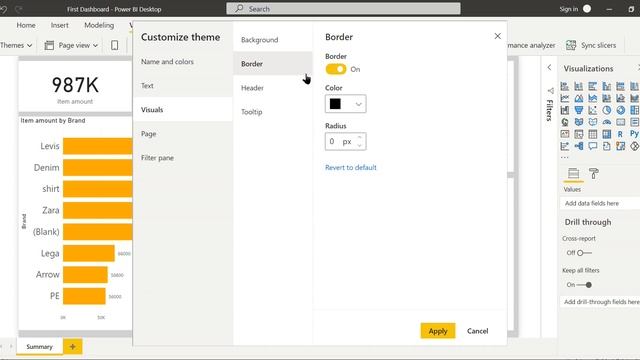
Task: Select the decomposition tree visual
Action: 579,146
